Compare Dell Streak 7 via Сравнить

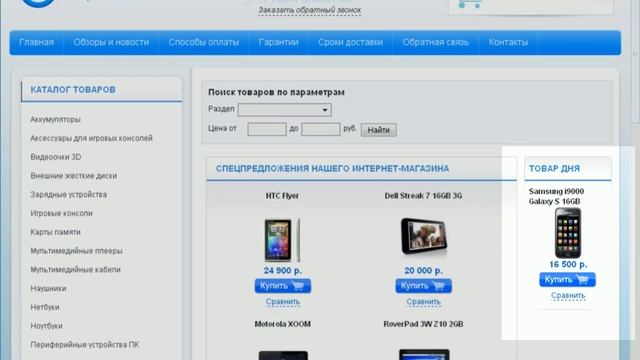point(423,302)
